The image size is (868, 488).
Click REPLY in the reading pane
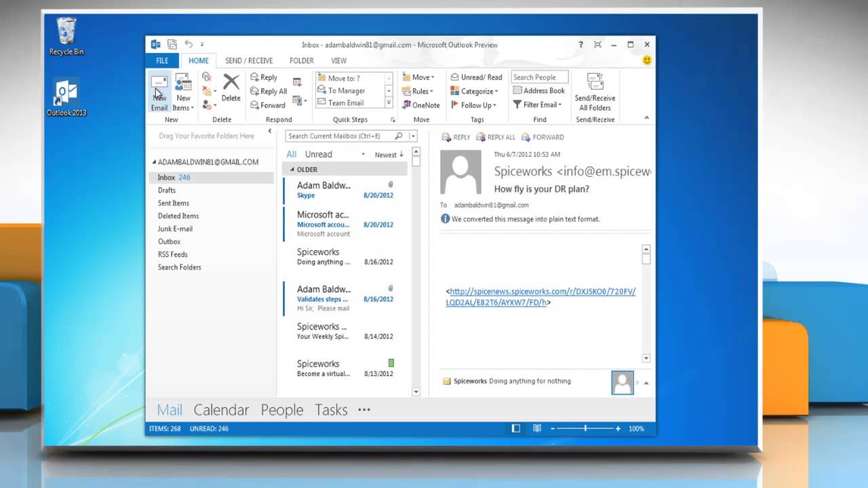tap(456, 137)
